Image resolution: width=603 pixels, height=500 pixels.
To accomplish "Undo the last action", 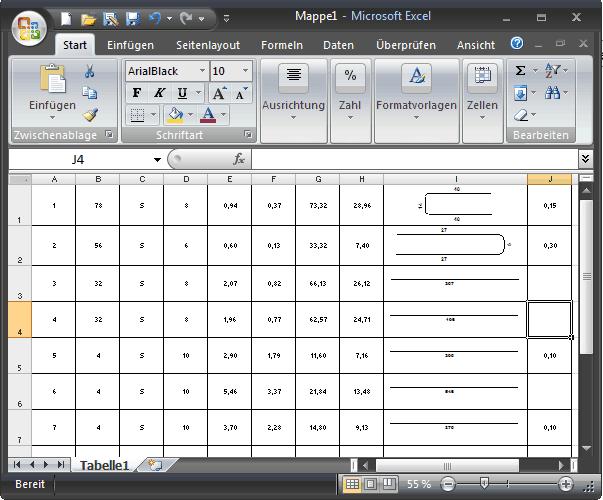I will click(155, 18).
